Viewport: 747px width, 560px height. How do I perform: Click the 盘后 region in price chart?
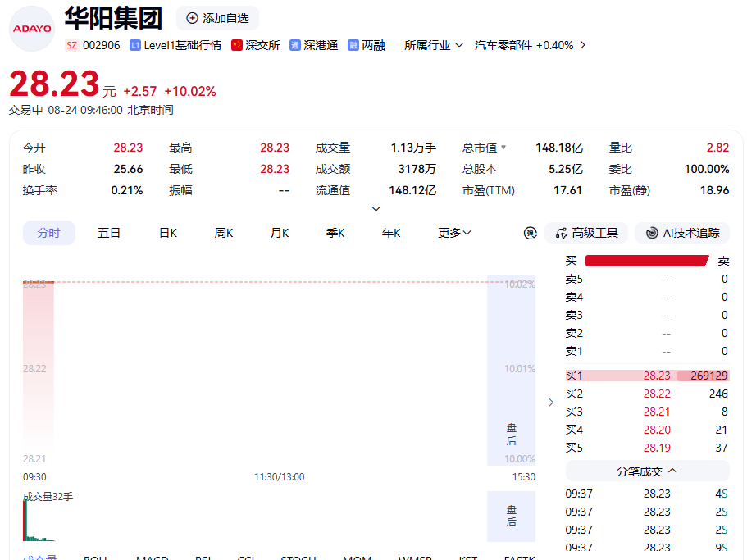pos(511,371)
